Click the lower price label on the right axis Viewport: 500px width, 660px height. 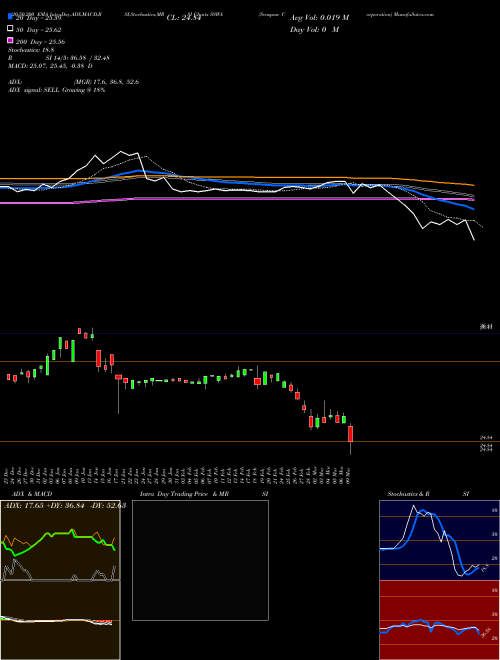coord(487,450)
